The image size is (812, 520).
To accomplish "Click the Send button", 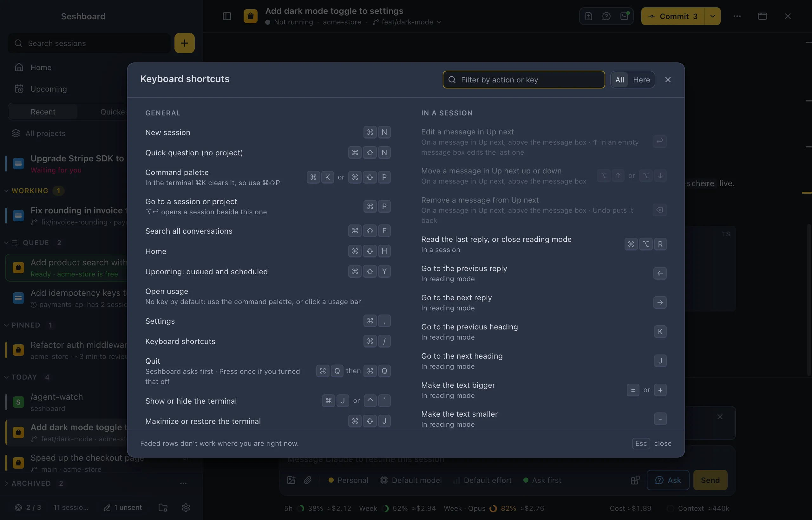I will point(710,480).
